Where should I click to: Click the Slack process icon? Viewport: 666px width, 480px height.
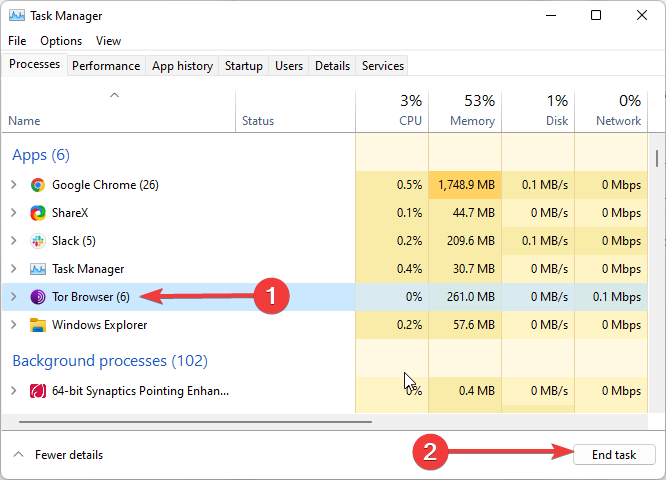pos(38,241)
